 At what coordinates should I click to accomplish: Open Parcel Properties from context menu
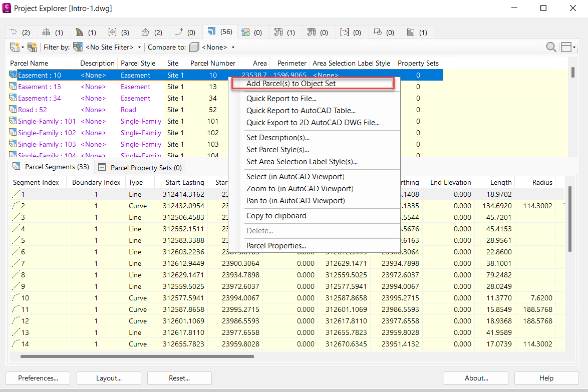point(276,246)
